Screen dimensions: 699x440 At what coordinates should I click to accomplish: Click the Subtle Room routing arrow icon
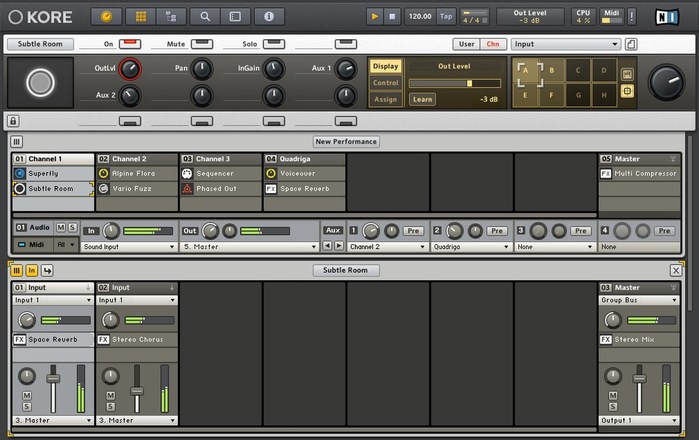(47, 270)
